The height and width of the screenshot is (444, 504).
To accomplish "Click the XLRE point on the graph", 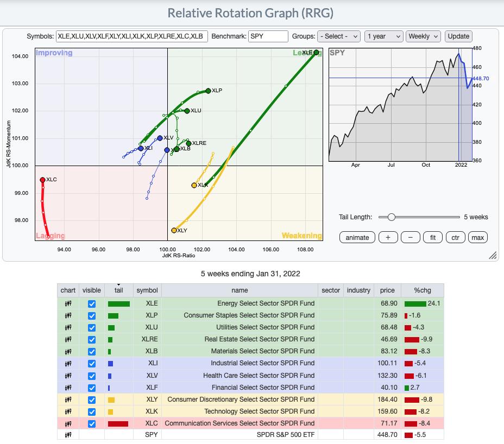I will [188, 143].
